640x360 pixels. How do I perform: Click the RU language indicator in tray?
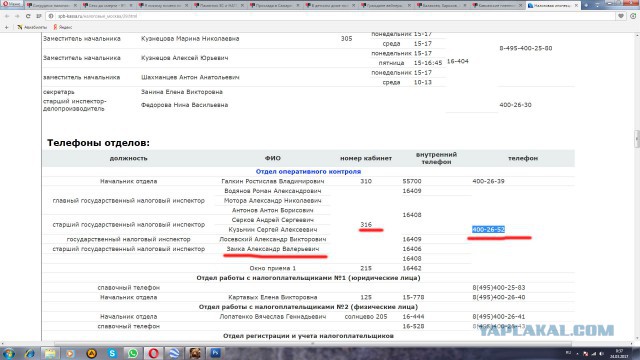point(569,353)
